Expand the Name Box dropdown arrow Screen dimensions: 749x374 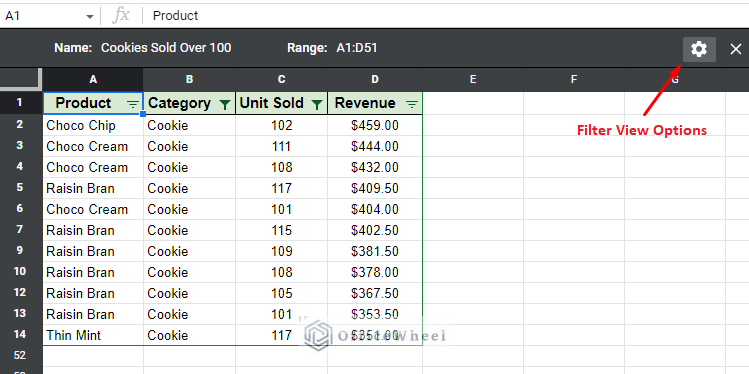[89, 16]
